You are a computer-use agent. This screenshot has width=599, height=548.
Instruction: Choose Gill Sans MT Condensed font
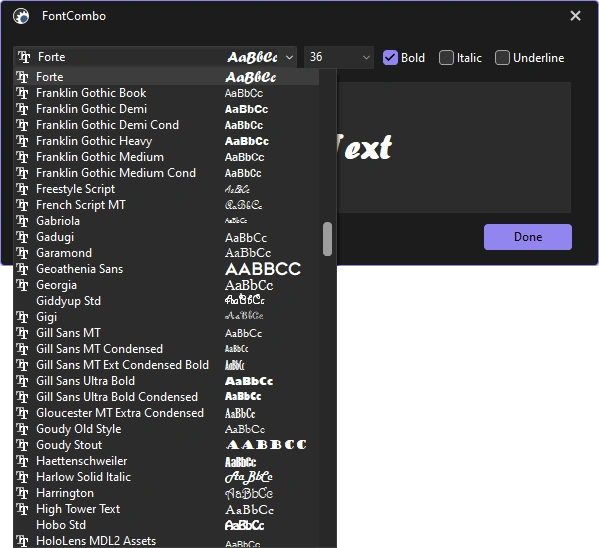pos(167,349)
